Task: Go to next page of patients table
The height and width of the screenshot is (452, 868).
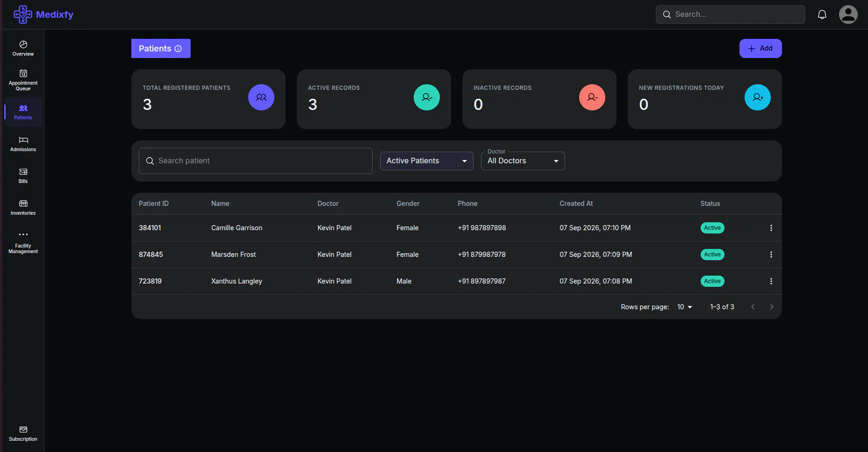Action: tap(772, 307)
